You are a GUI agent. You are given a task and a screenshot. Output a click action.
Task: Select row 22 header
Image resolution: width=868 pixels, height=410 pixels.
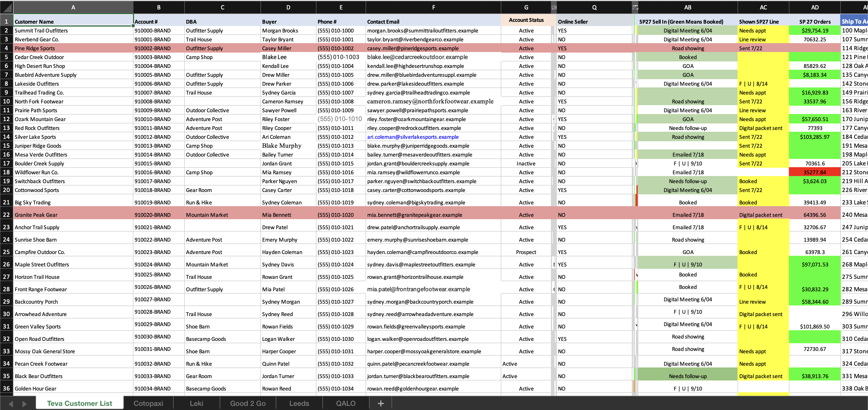[6, 215]
